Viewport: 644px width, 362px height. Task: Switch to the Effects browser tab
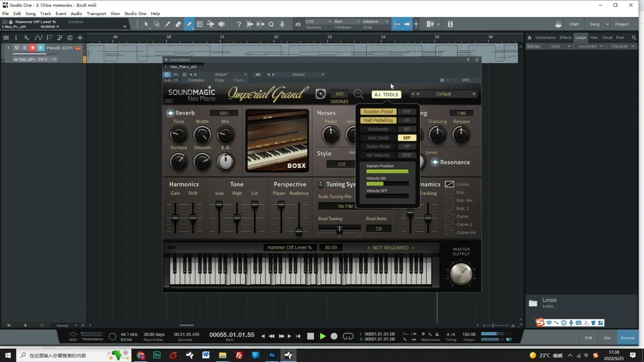[566, 38]
